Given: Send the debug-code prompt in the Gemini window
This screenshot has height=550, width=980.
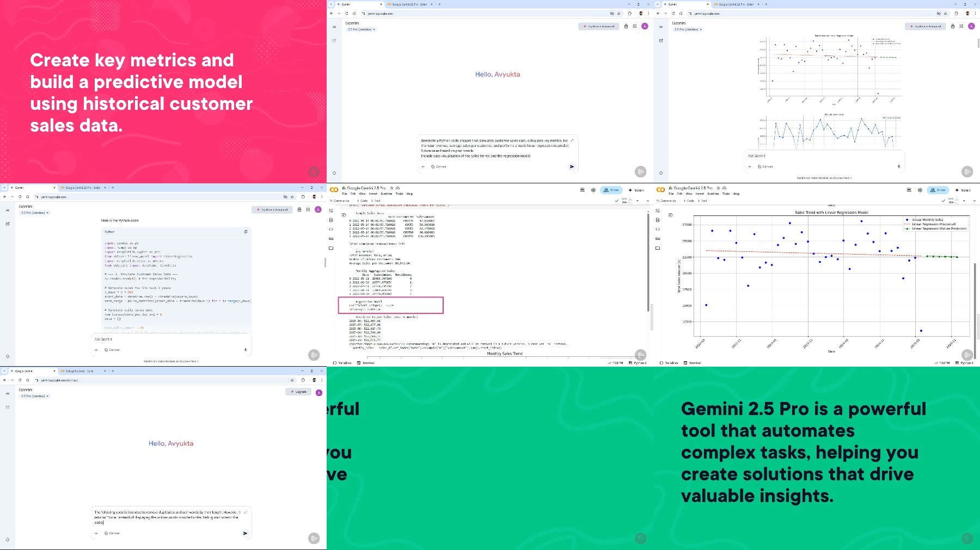Looking at the screenshot, I should 245,533.
